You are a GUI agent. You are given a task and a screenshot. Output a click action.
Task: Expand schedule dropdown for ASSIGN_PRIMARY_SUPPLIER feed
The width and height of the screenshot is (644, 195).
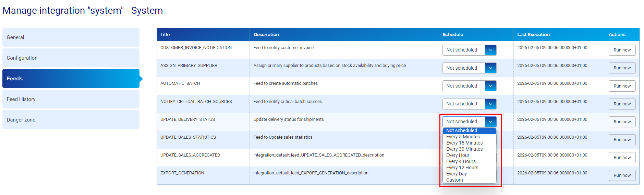pyautogui.click(x=469, y=68)
